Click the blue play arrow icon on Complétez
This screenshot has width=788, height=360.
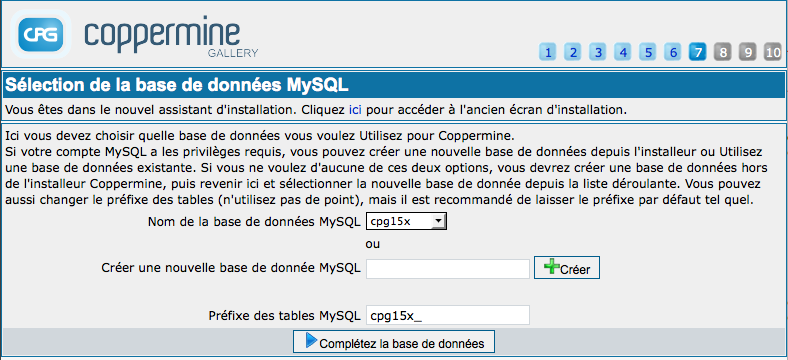[x=311, y=341]
